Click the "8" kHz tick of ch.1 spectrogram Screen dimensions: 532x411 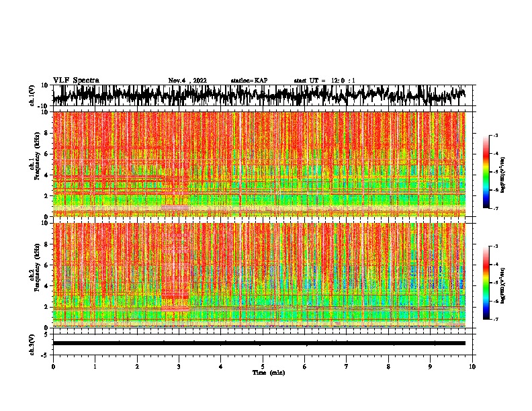[46, 133]
